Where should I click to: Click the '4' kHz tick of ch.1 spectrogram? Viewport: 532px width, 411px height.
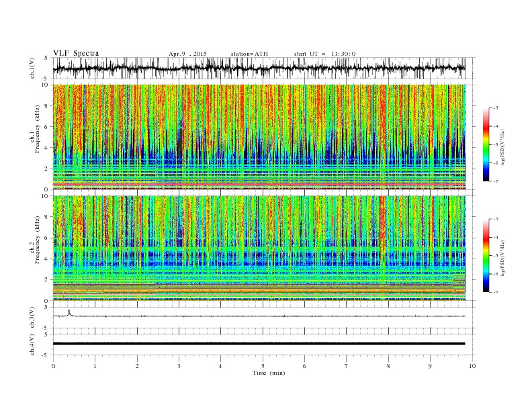[47, 148]
